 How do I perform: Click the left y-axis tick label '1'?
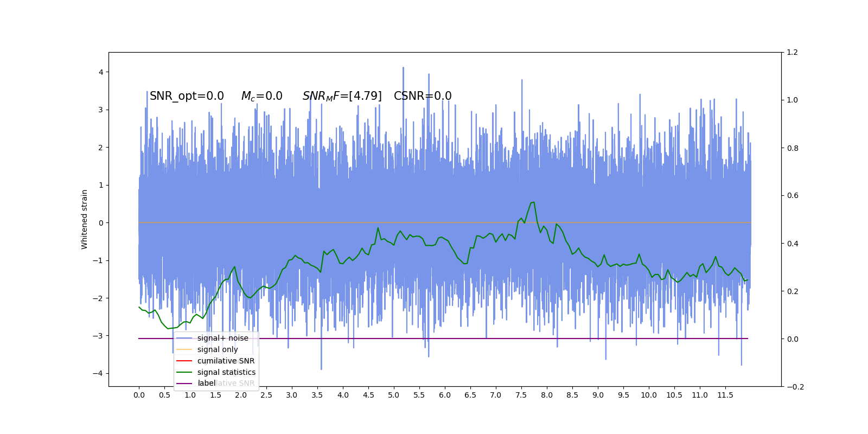[101, 185]
